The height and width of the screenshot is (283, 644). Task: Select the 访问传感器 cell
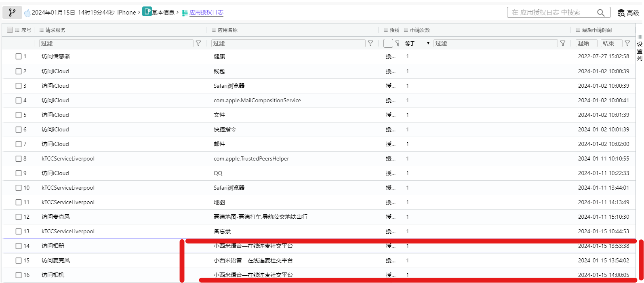pyautogui.click(x=56, y=57)
